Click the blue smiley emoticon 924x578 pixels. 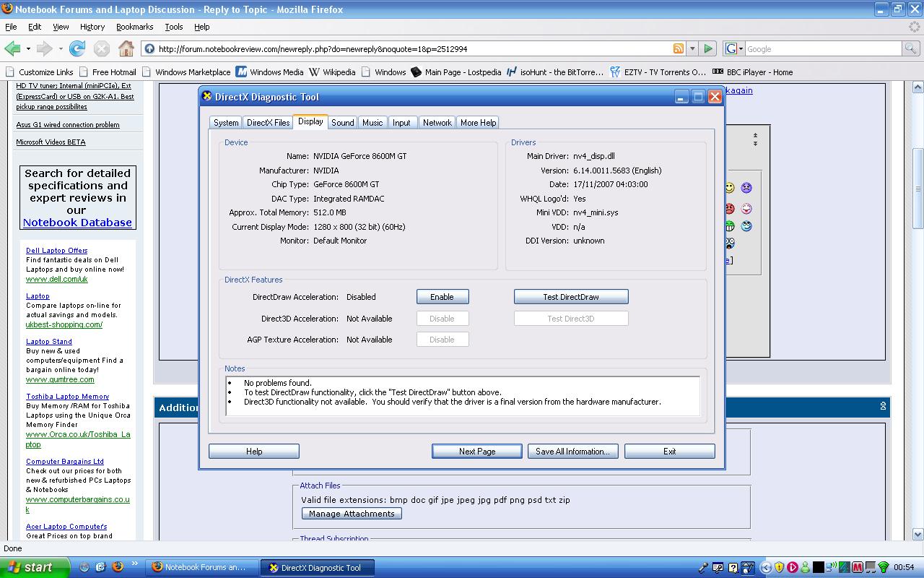coord(746,226)
